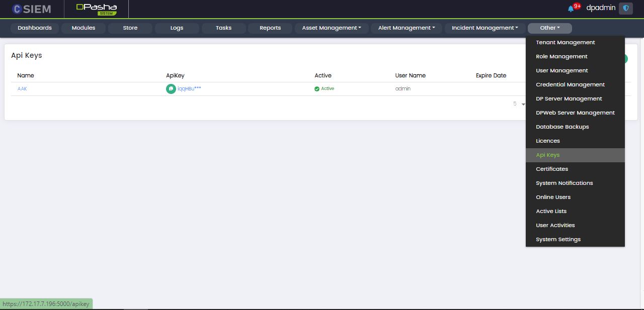Click the green Active check icon
The width and height of the screenshot is (644, 310).
tap(317, 89)
